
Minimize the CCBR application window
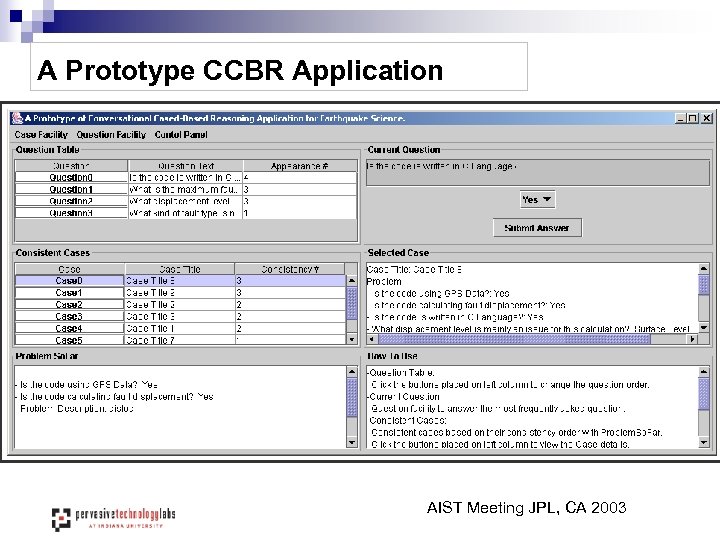coord(681,118)
